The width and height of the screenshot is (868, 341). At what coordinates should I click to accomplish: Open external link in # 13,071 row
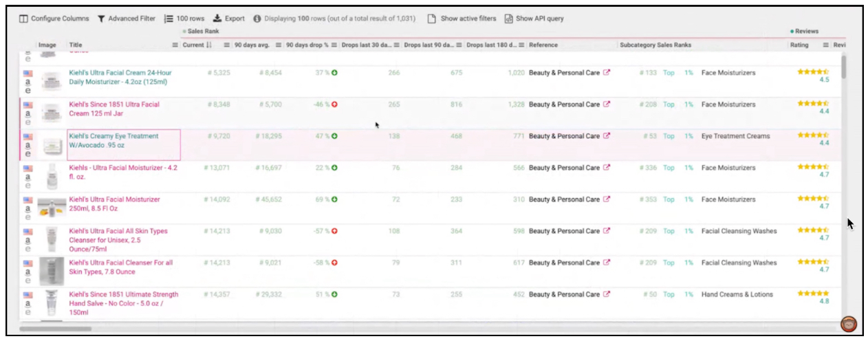(607, 167)
